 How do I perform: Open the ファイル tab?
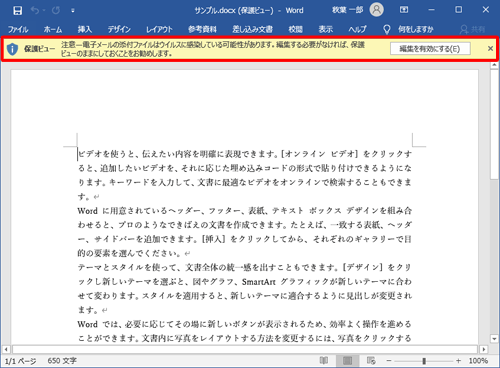[x=18, y=29]
